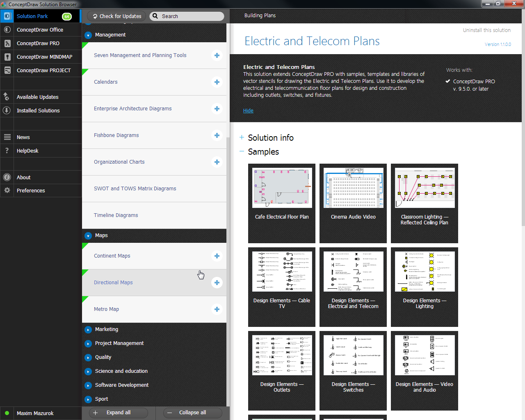Open Design Elements Lighting thumbnail

point(425,272)
